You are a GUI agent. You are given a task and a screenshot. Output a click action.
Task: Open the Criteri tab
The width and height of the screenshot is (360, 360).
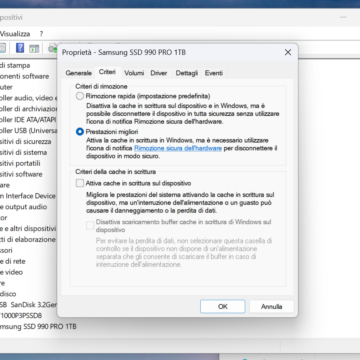click(107, 72)
